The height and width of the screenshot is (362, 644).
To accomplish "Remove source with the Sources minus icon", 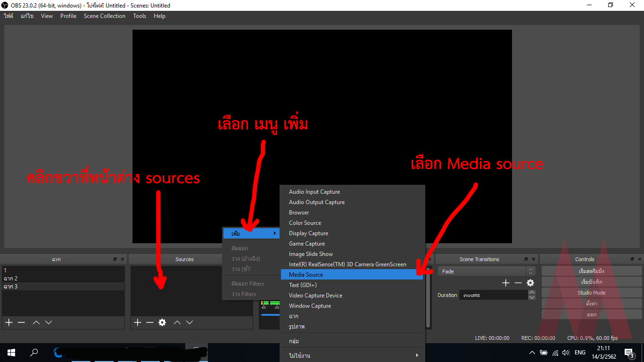I will (150, 322).
